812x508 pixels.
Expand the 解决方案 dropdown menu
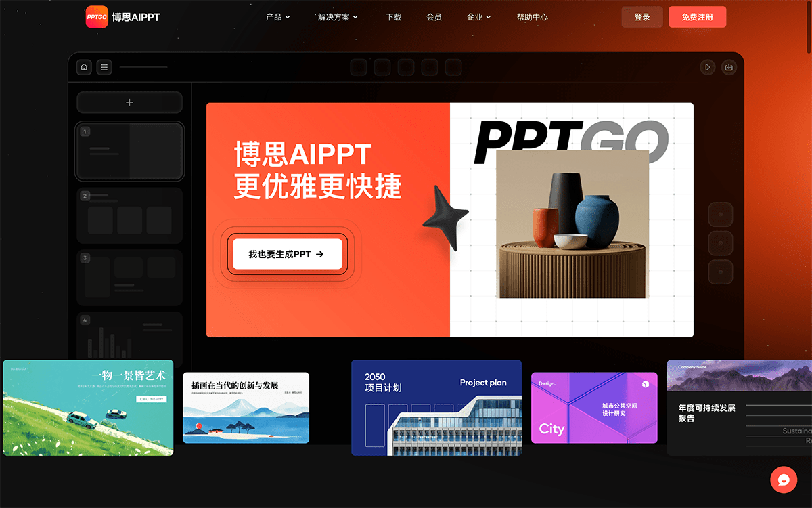point(338,17)
